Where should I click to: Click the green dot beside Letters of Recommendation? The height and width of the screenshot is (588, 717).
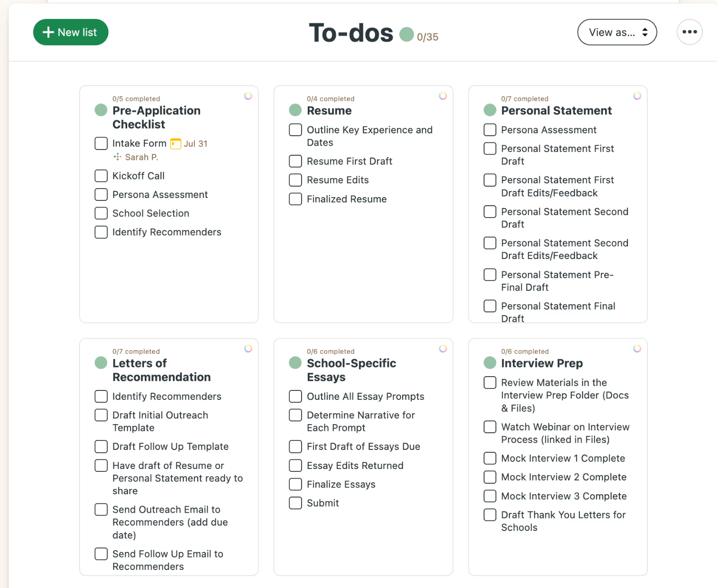pos(101,363)
